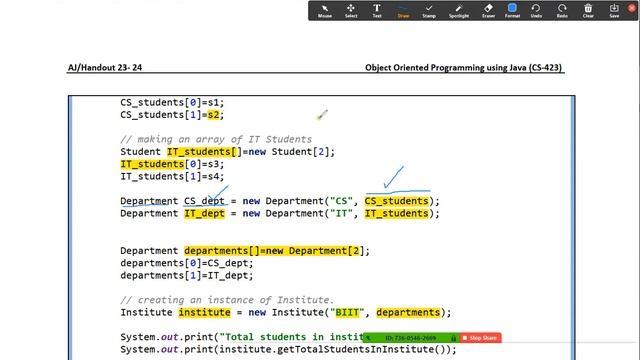Open the Stamp tool
This screenshot has height=360, width=640.
429,11
